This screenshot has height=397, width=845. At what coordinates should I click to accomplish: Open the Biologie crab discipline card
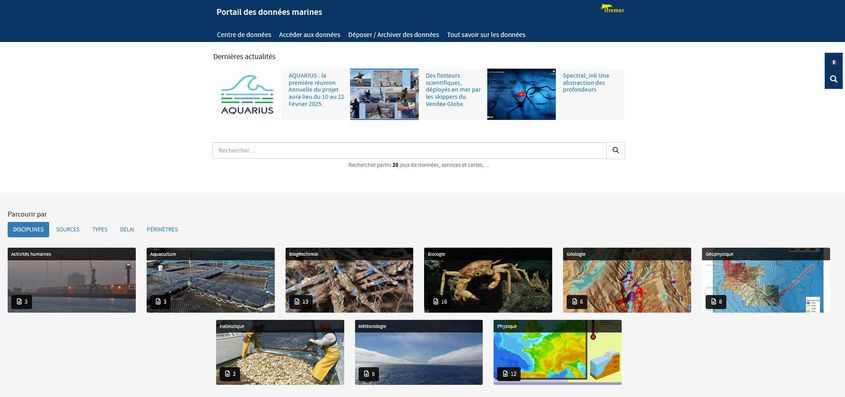pos(488,280)
